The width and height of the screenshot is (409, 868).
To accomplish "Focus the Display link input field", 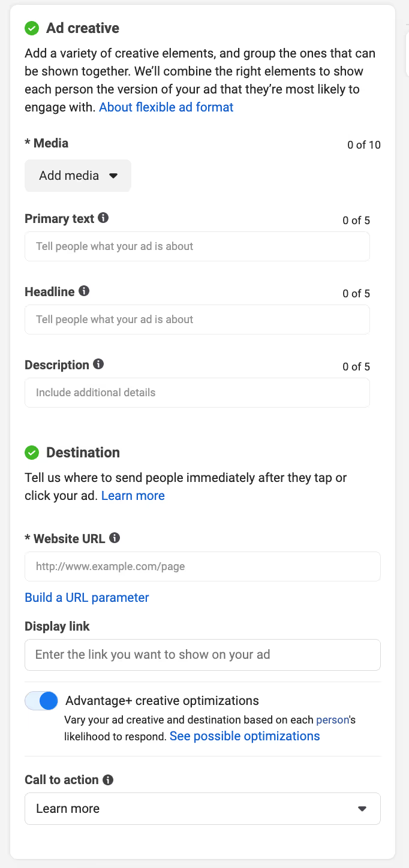I will tap(202, 655).
